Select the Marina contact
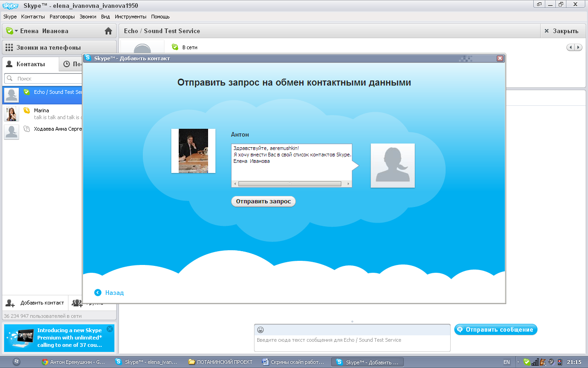Screen dimensions: 588x368 pyautogui.click(x=43, y=114)
